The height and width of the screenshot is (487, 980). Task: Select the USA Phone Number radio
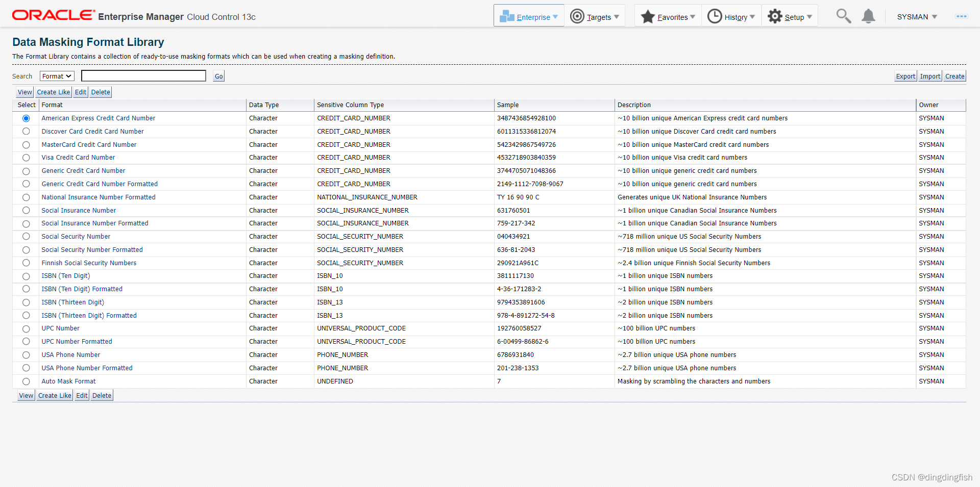[x=26, y=355]
